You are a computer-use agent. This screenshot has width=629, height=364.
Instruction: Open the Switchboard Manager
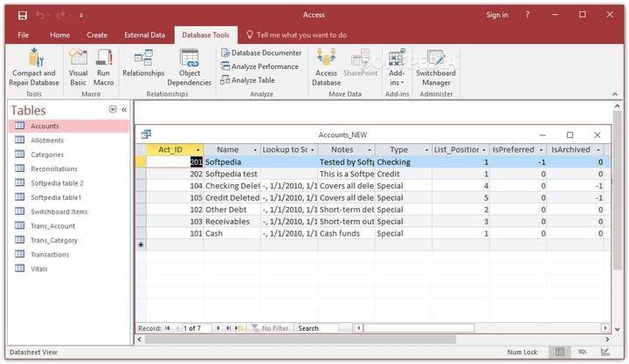(435, 58)
